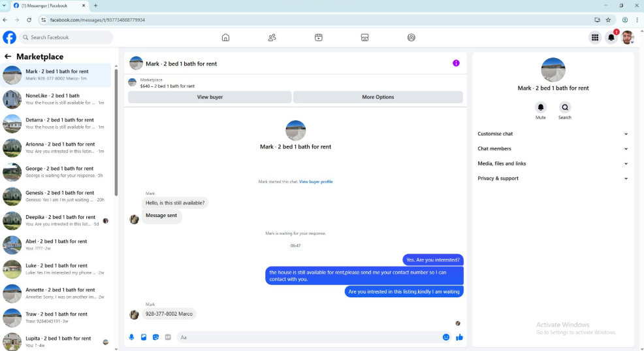644x351 pixels.
Task: Open the Home feed icon
Action: tap(225, 37)
